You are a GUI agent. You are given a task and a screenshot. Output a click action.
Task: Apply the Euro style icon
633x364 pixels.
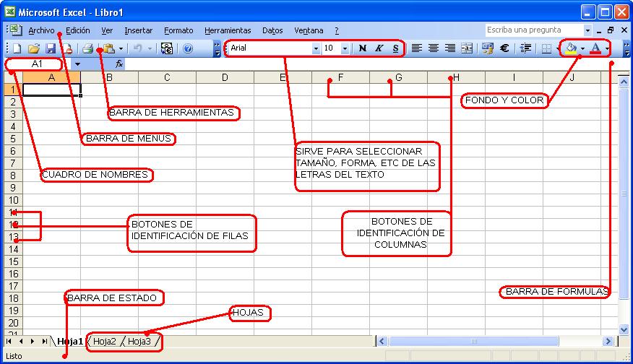pyautogui.click(x=504, y=48)
